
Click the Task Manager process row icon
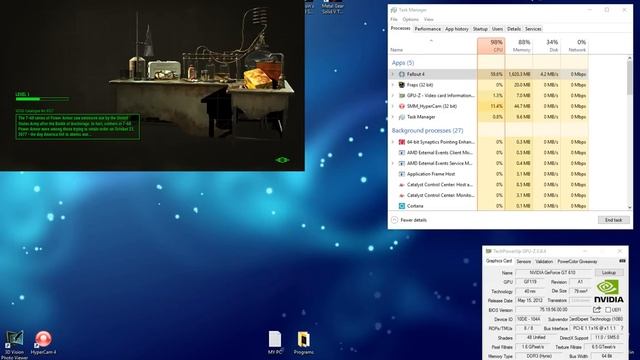[x=402, y=117]
